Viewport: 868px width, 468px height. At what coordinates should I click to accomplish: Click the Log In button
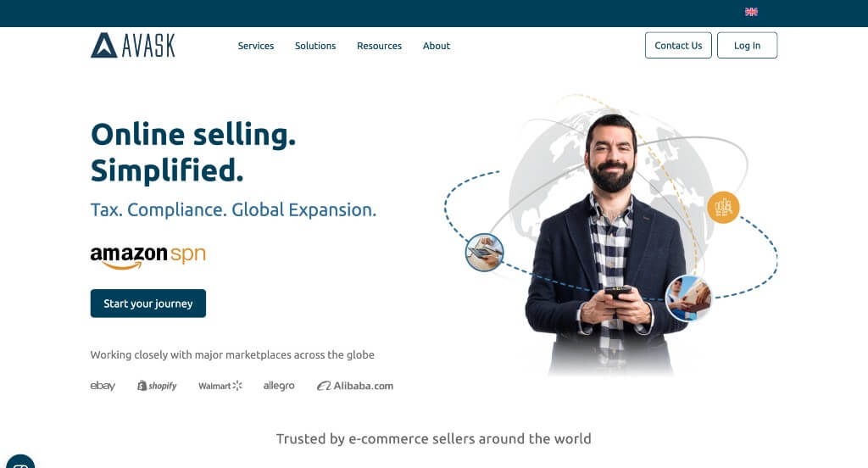click(x=747, y=46)
